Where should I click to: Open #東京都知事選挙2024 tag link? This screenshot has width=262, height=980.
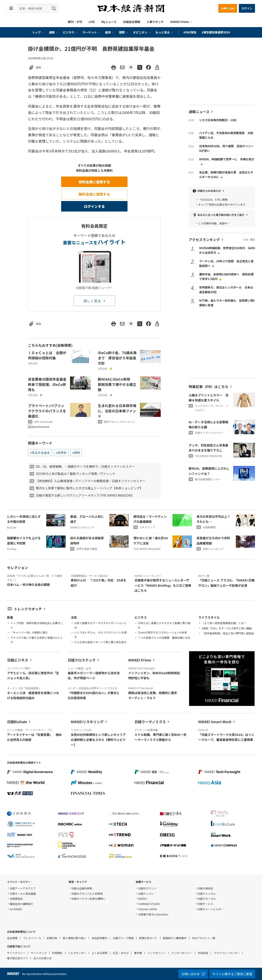tap(216, 32)
